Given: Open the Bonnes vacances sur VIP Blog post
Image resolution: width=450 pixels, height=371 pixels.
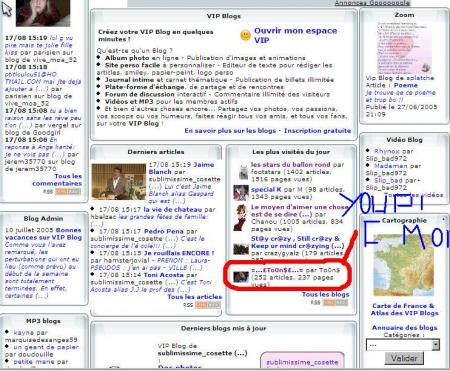Looking at the screenshot, I should pyautogui.click(x=43, y=234).
